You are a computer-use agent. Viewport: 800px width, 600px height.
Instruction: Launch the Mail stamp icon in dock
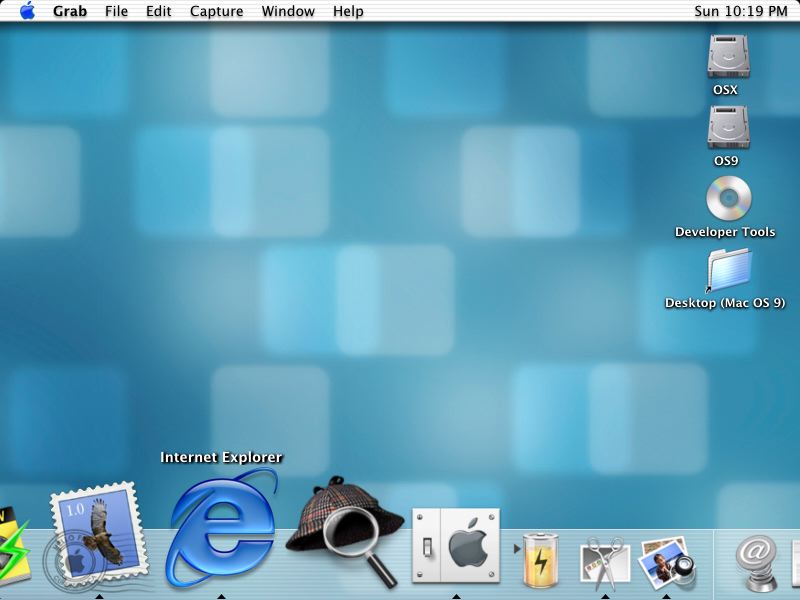click(x=98, y=537)
